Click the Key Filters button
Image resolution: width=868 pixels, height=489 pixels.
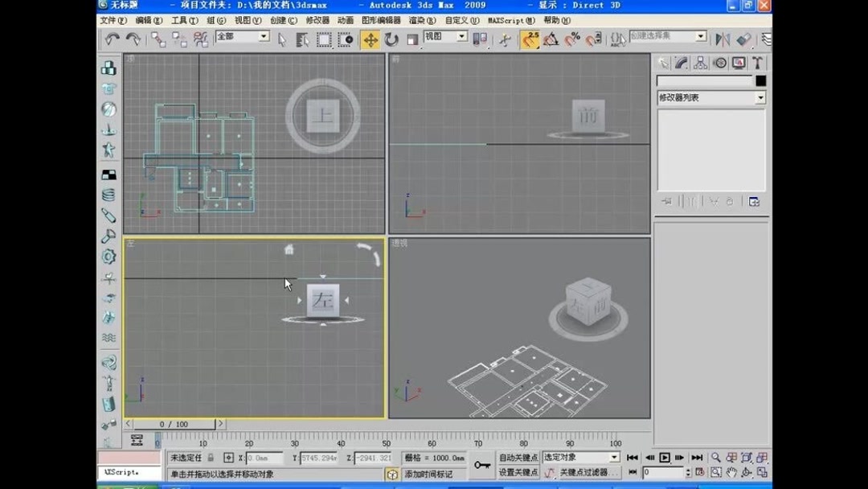click(589, 472)
